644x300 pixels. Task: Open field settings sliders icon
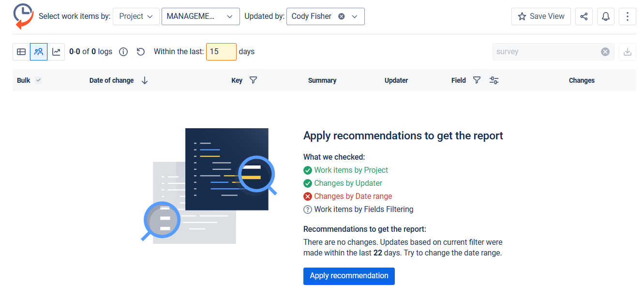494,80
